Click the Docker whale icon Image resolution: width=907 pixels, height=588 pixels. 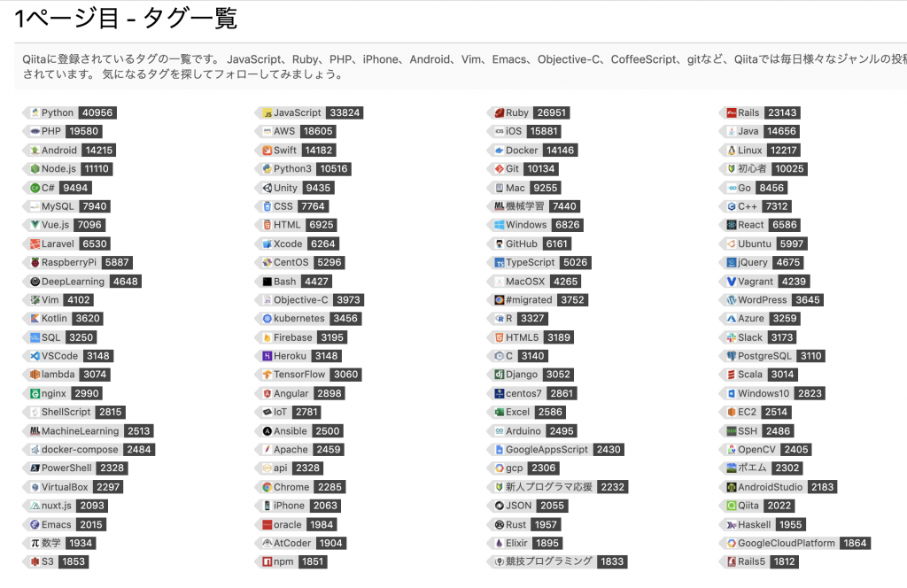(499, 151)
